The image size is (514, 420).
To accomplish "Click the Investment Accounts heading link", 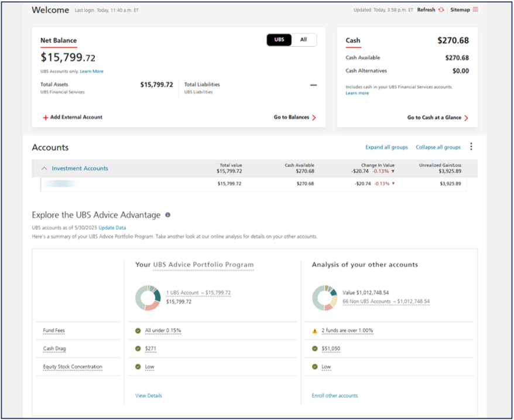I will point(80,168).
